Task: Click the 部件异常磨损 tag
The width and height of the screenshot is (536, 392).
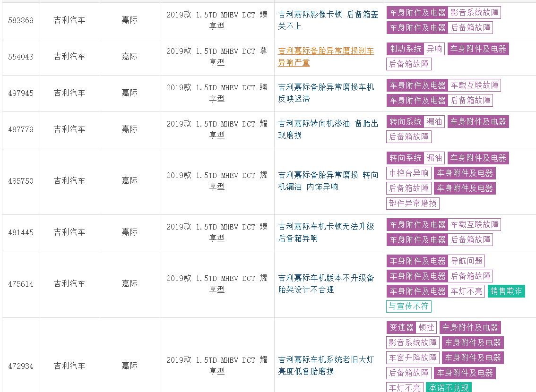Action: 413,204
